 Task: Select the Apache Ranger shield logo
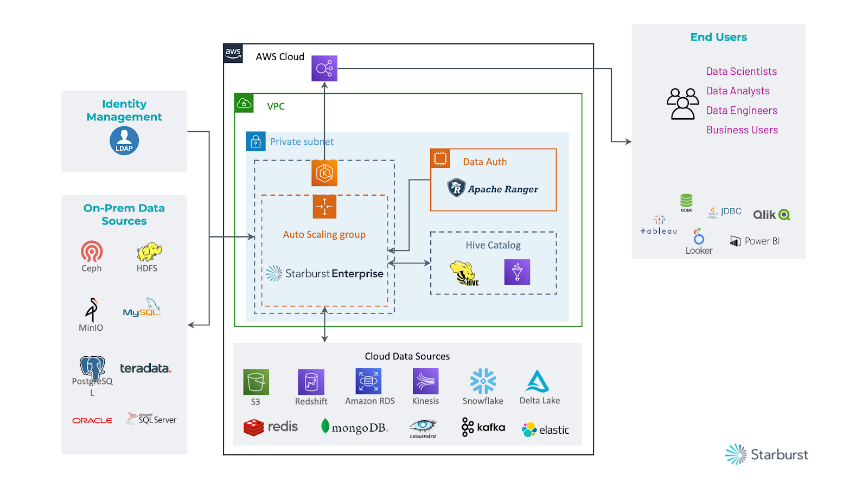click(x=456, y=188)
